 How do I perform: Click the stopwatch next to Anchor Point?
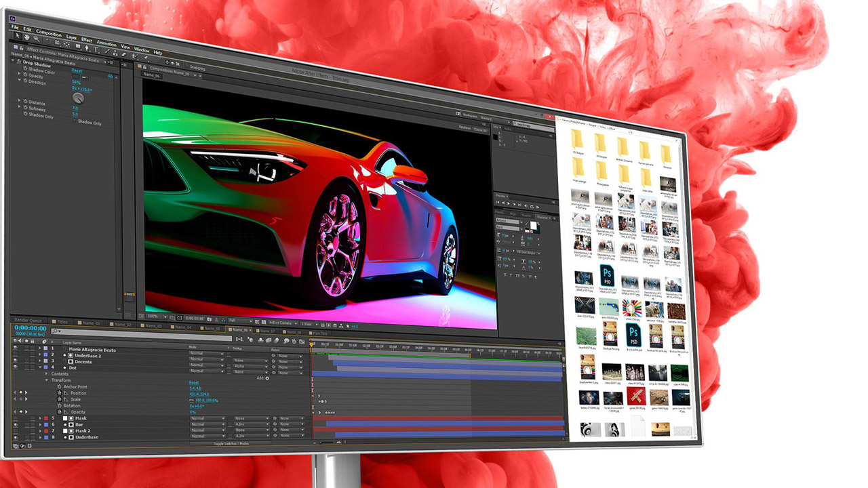coord(59,387)
